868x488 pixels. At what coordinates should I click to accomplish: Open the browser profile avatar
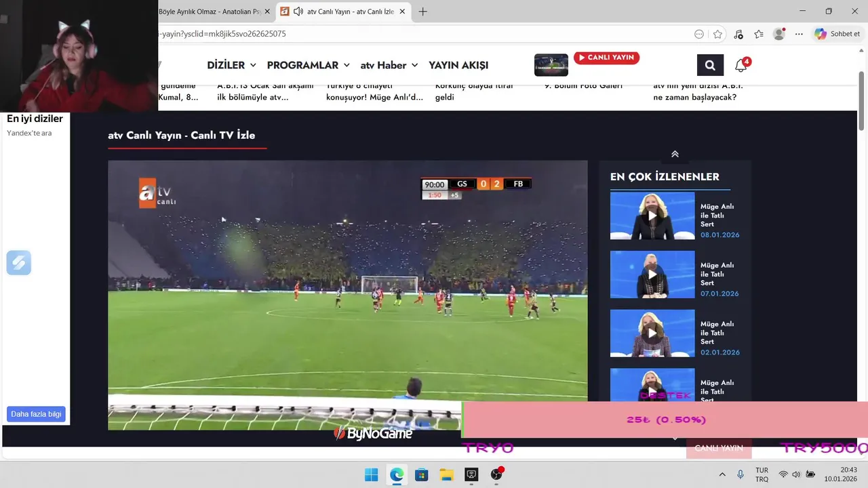779,34
